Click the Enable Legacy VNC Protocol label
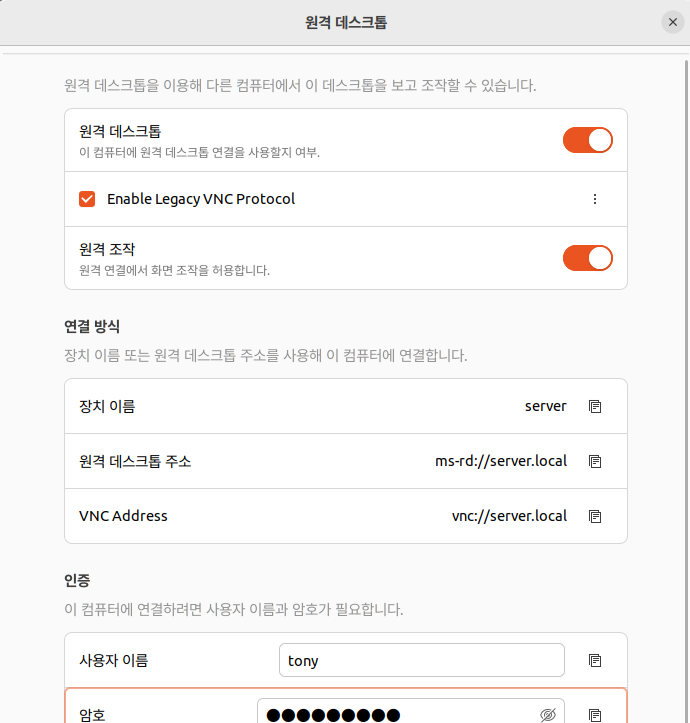 point(201,199)
